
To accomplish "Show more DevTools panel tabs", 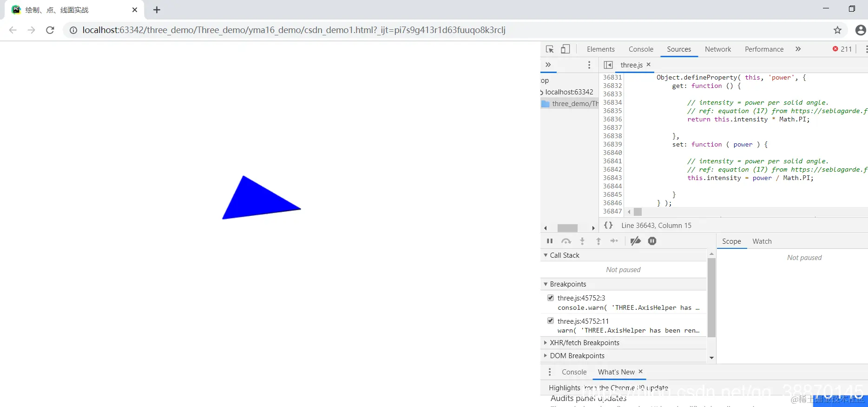I will click(x=798, y=49).
